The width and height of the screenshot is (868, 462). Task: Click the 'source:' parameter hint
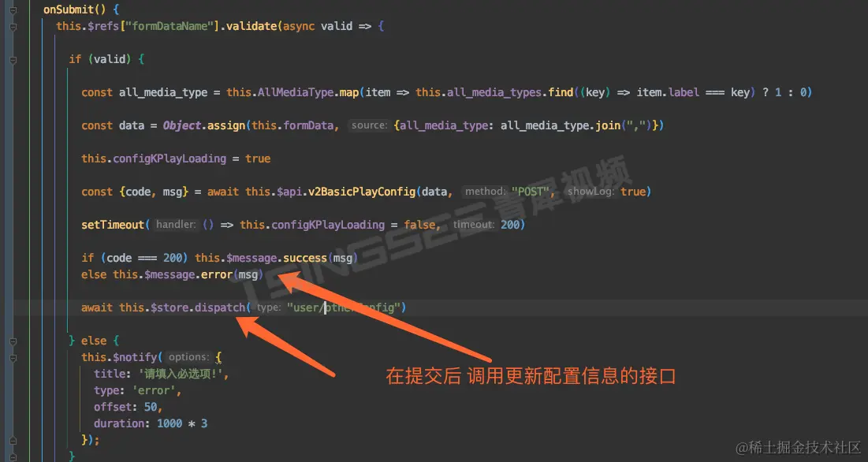point(369,125)
